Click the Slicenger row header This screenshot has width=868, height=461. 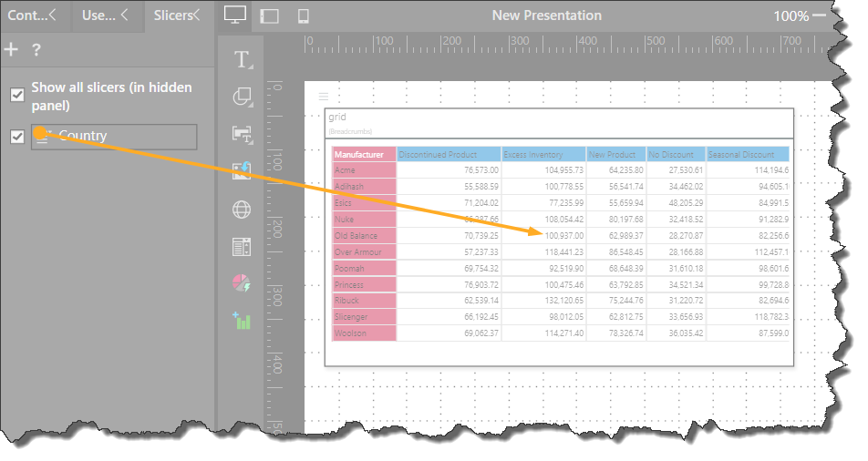tap(365, 316)
